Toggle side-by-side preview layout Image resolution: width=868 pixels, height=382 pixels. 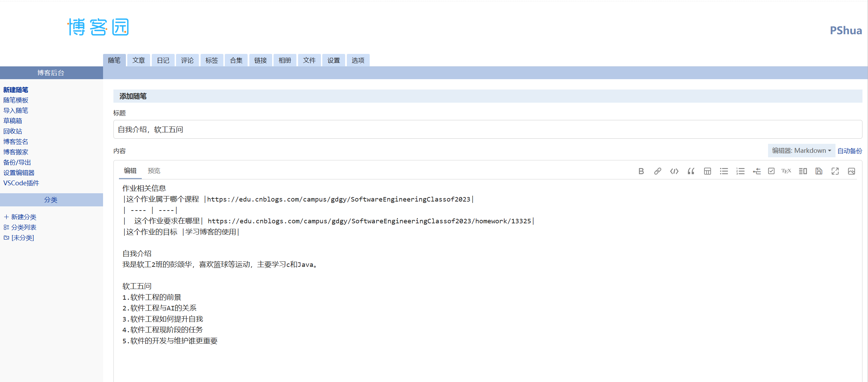click(803, 171)
